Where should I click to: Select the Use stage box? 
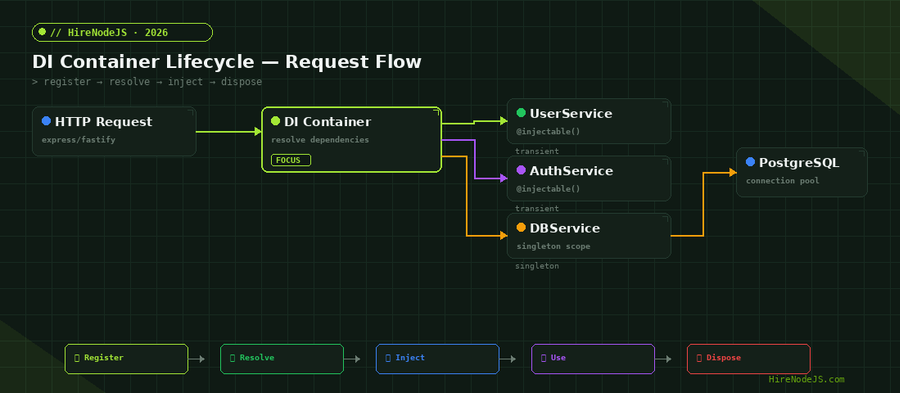click(593, 359)
